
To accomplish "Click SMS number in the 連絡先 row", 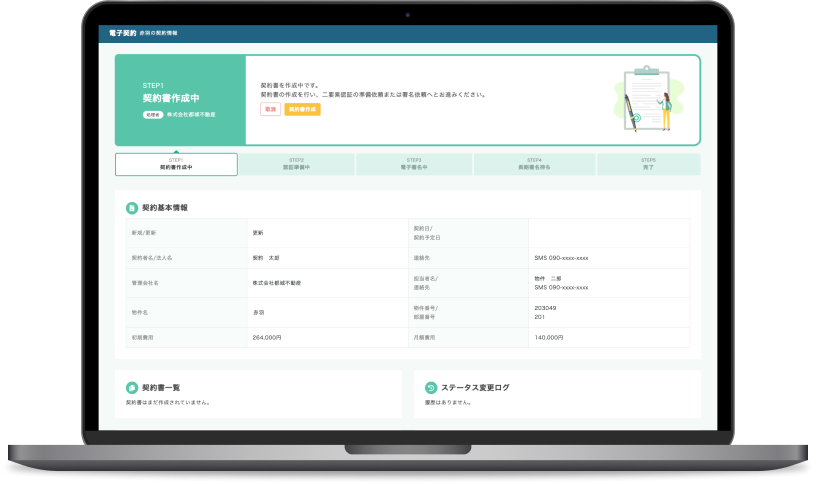I will [561, 258].
